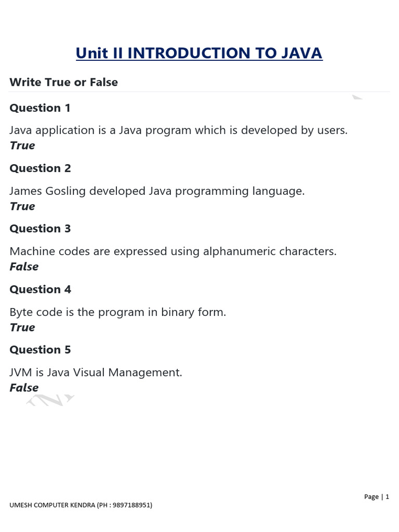Click the gray watermark mark below Question 5
Screen dimensions: 399x532
[51, 400]
